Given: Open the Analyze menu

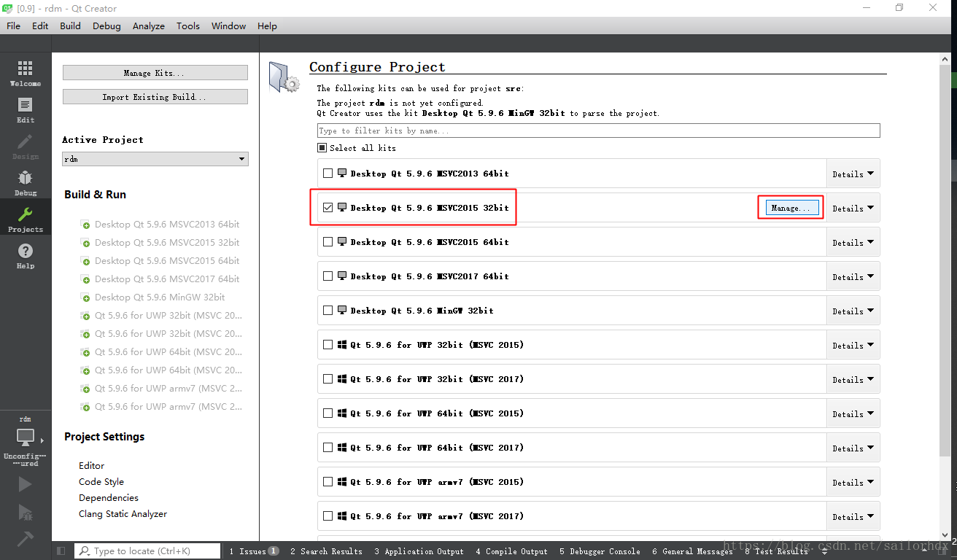Looking at the screenshot, I should pos(149,26).
